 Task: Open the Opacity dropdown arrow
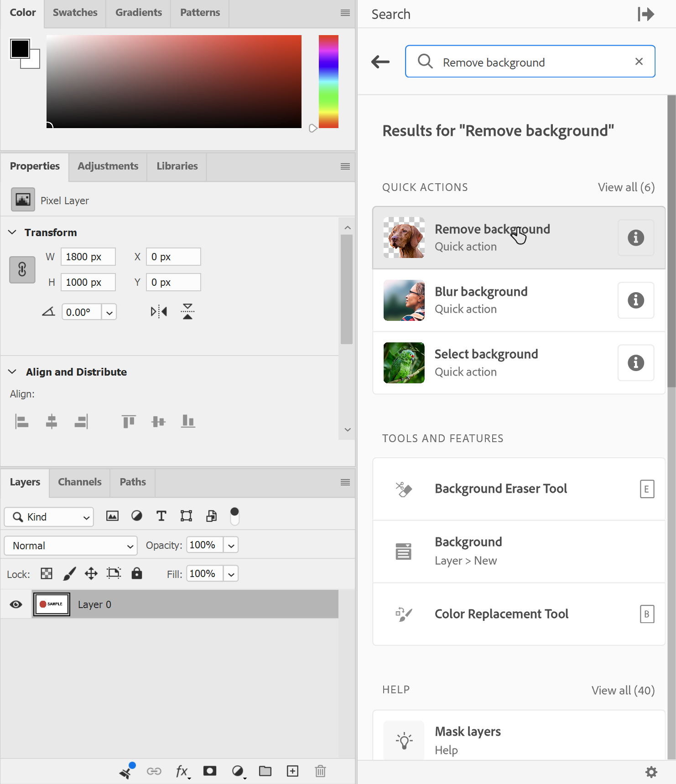tap(231, 546)
